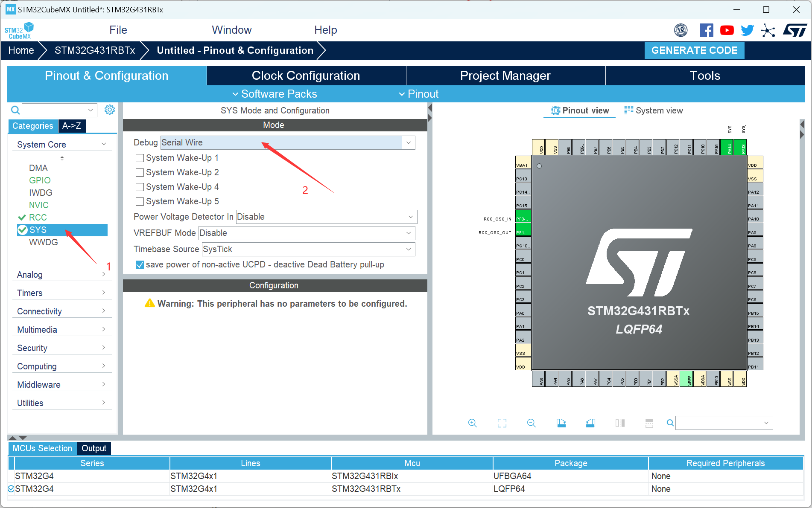Click the RCC_OSC_OUT PF1 pin

click(x=523, y=229)
